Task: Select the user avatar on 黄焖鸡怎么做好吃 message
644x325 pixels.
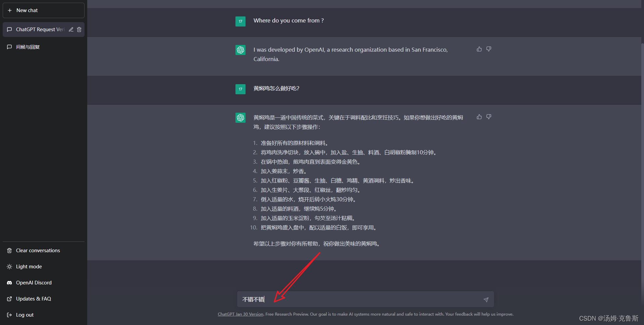Action: click(240, 89)
